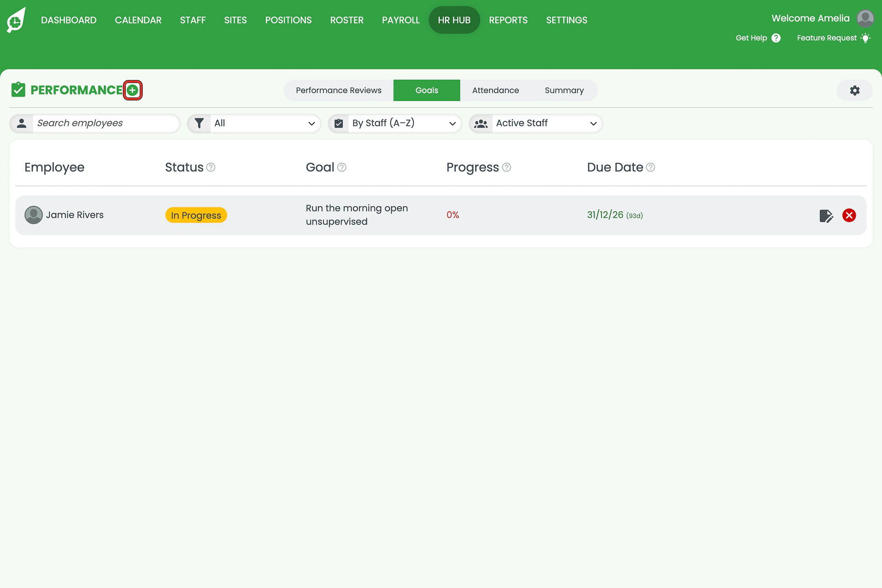Click the person icon in search box
The width and height of the screenshot is (882, 588).
pos(22,123)
